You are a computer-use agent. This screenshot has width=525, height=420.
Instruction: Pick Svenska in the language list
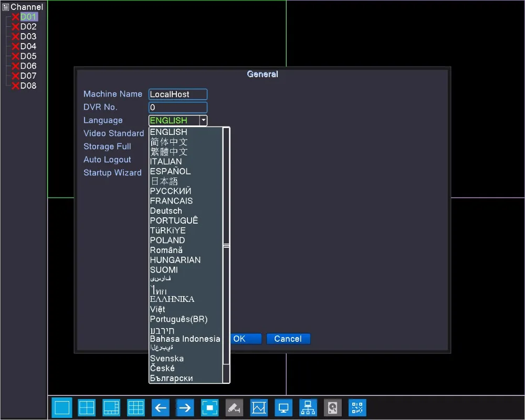tap(167, 359)
